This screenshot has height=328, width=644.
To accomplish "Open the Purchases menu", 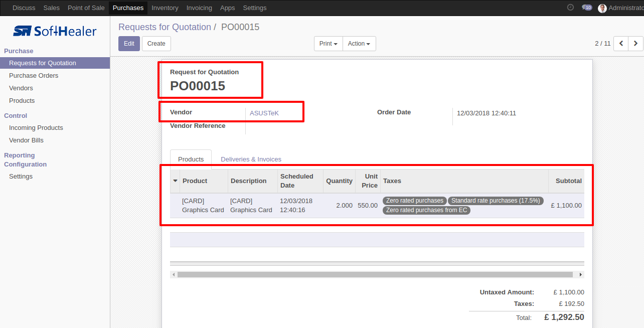I will pyautogui.click(x=128, y=8).
